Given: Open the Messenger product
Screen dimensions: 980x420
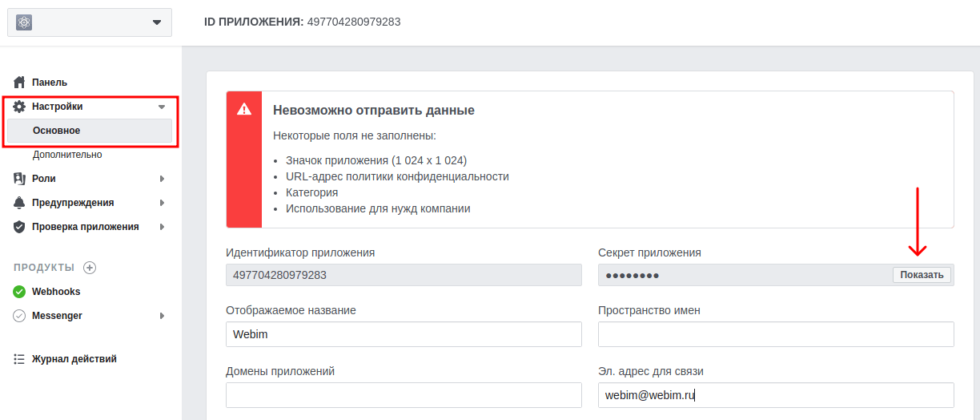Looking at the screenshot, I should click(x=57, y=316).
